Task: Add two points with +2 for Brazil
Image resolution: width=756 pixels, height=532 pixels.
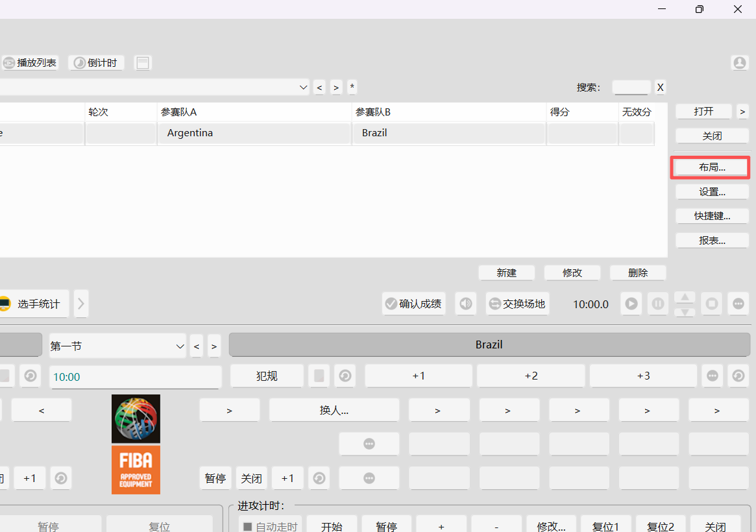Action: [531, 376]
